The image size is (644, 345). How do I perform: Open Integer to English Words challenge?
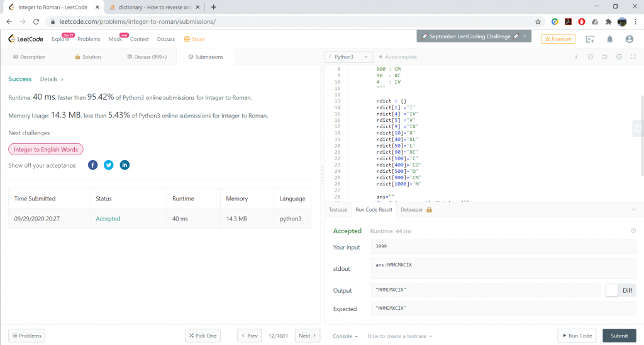pos(45,150)
